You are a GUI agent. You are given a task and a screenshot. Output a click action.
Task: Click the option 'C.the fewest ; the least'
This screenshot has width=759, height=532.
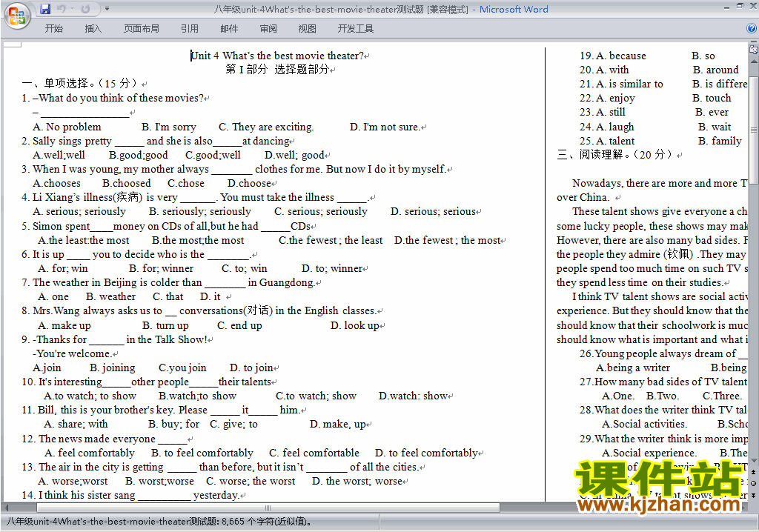click(331, 240)
